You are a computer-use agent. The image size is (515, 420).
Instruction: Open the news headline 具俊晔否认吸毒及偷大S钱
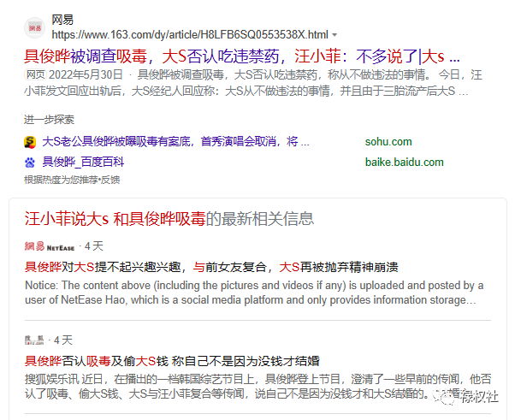point(172,361)
